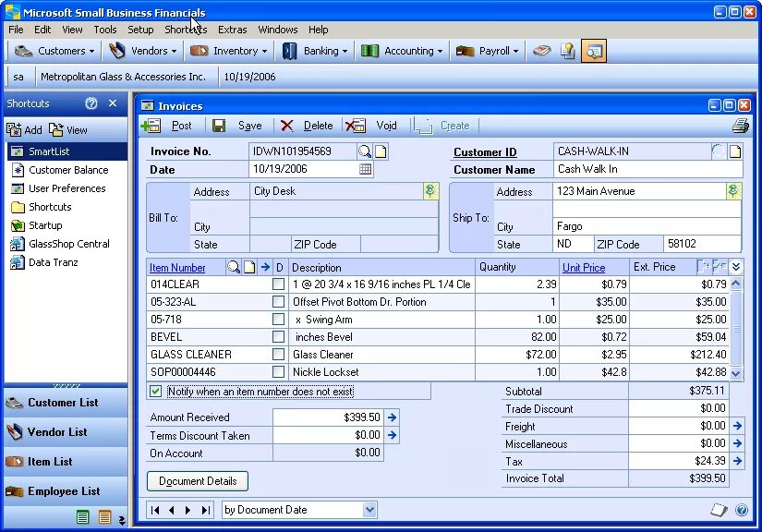This screenshot has width=762, height=532.
Task: Click the Invoice No. lookup magnifier icon
Action: (x=365, y=151)
